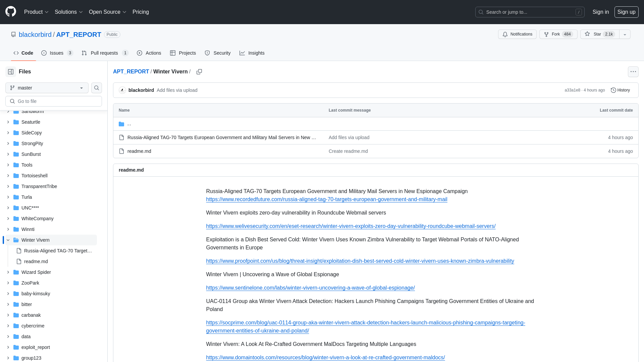This screenshot has height=362, width=644.
Task: Open the exploit_report folder in tree
Action: (x=36, y=347)
